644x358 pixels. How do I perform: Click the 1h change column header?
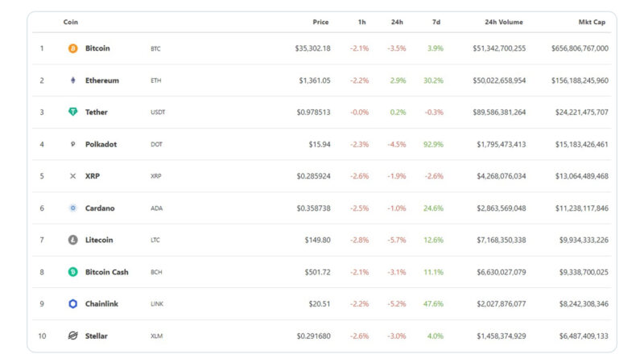point(362,22)
